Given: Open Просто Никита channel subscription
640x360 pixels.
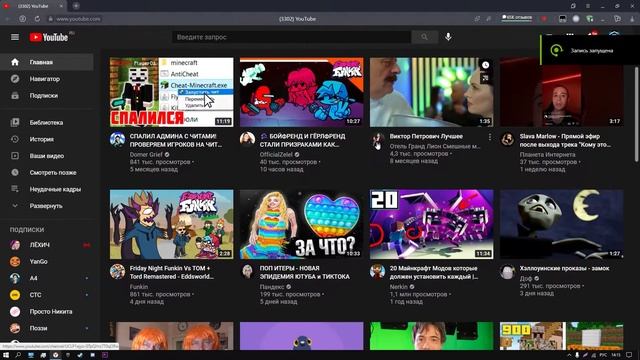Looking at the screenshot, I should coord(47,312).
